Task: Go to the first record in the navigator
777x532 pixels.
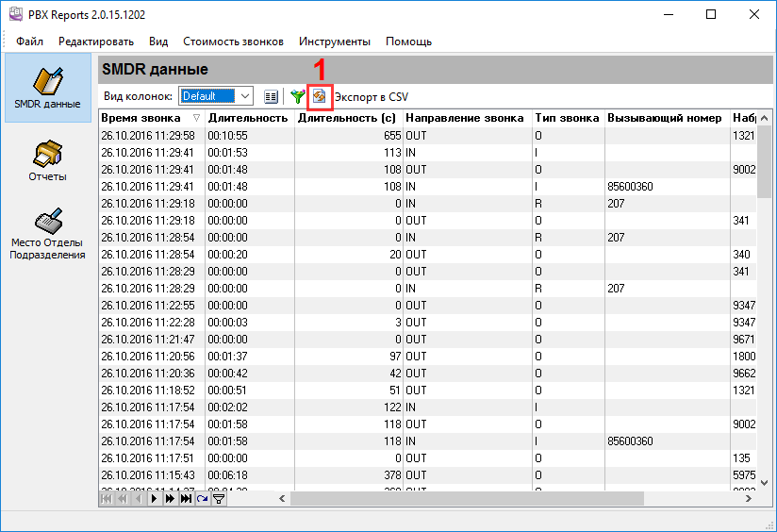Action: 107,499
